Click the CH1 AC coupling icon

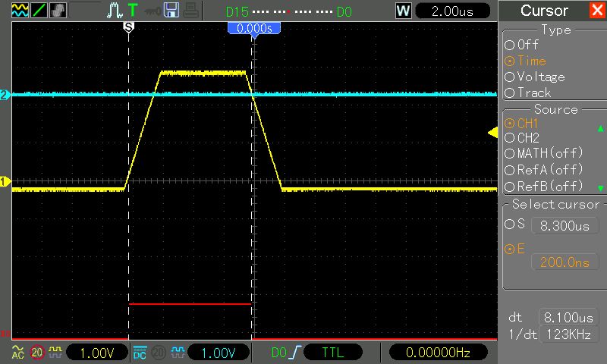[x=17, y=353]
